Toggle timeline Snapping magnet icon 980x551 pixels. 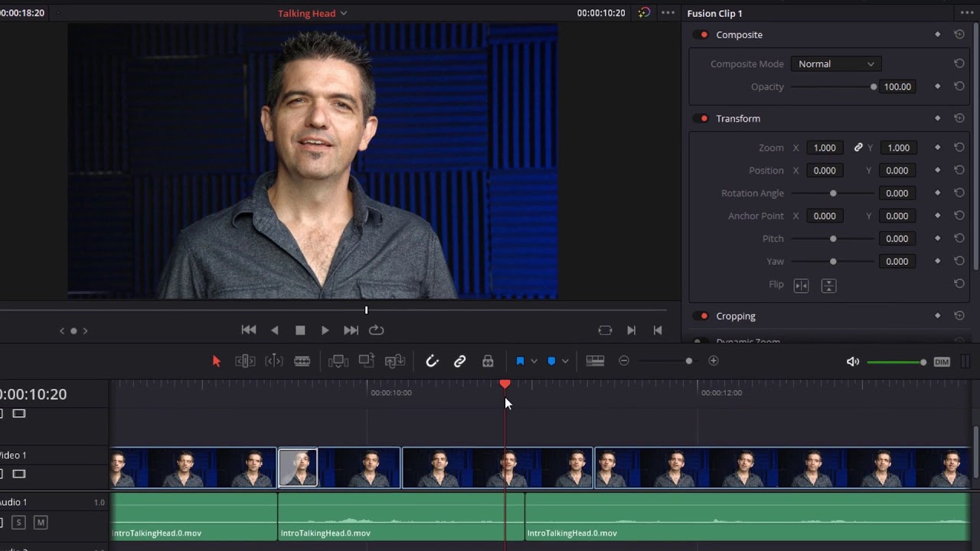click(432, 361)
